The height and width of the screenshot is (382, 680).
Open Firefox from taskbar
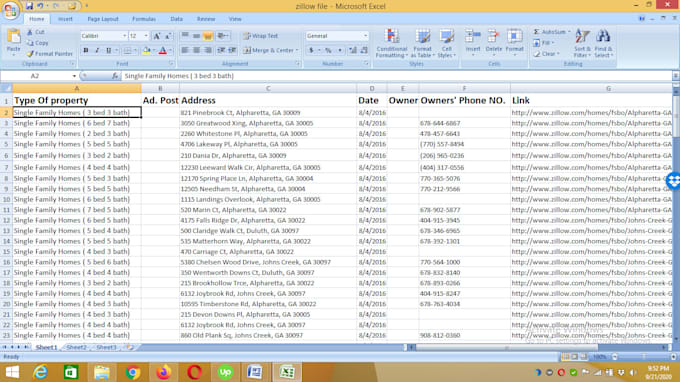point(163,372)
